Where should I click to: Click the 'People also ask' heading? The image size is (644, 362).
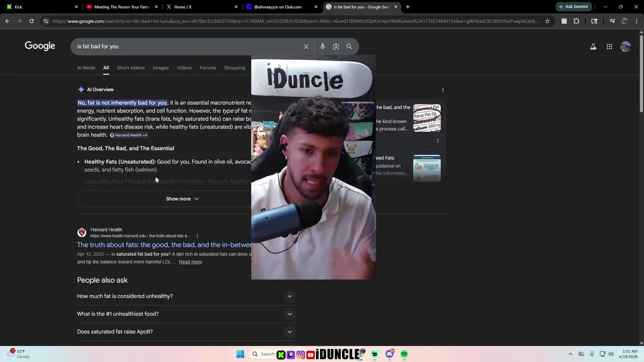point(102,280)
